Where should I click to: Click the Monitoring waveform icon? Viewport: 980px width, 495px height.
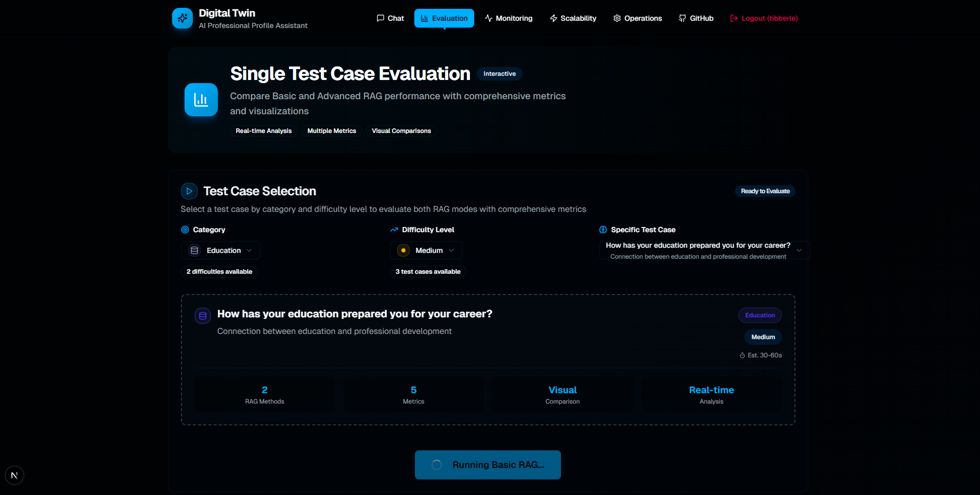[488, 18]
